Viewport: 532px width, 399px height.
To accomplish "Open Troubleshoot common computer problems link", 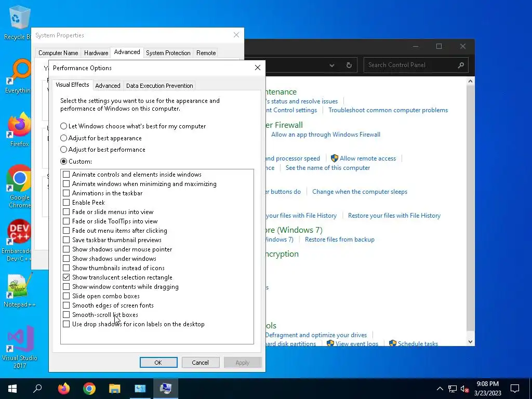I will (x=388, y=110).
